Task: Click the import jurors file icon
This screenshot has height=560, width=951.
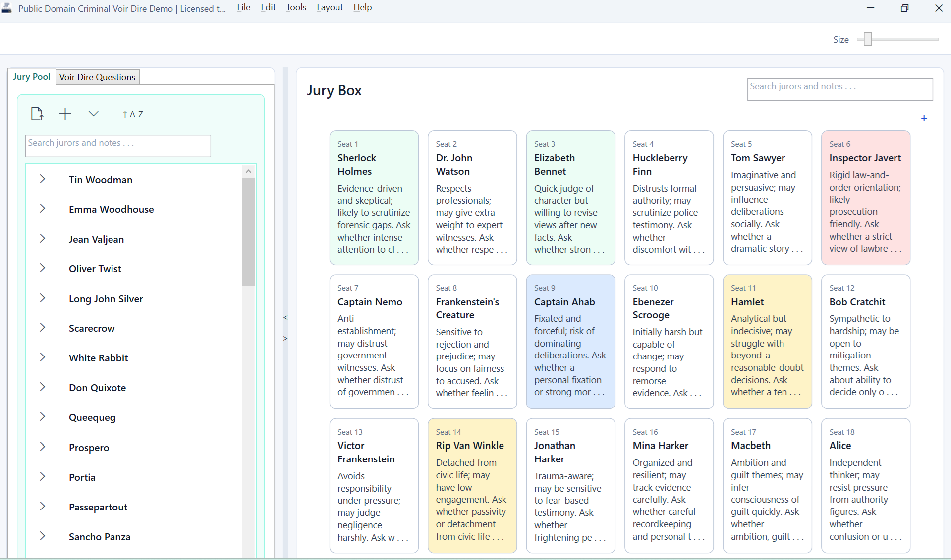Action: pos(37,114)
